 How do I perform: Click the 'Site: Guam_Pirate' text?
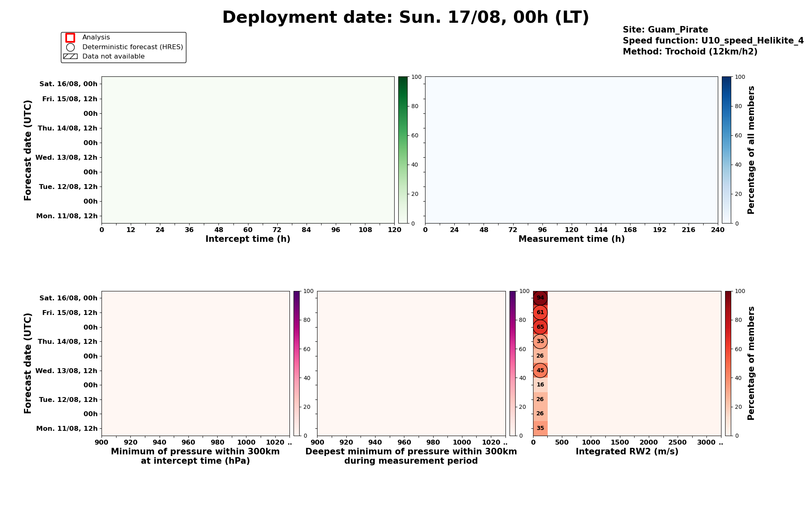(665, 30)
